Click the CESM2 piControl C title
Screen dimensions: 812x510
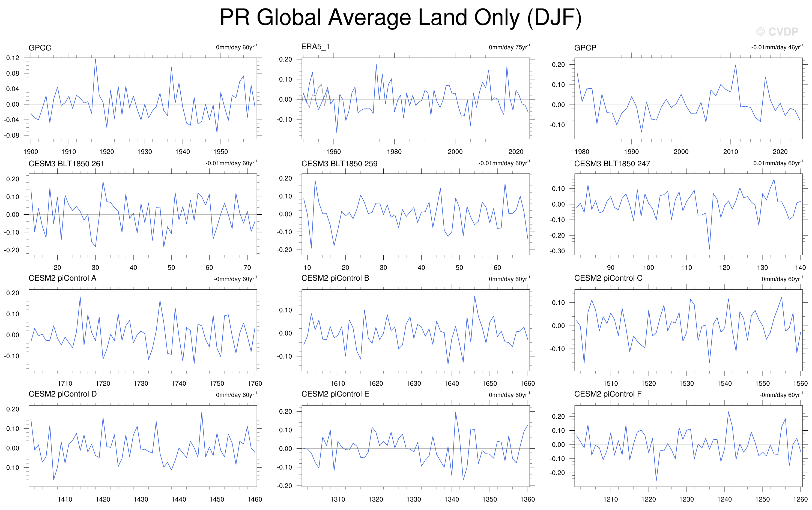point(608,278)
